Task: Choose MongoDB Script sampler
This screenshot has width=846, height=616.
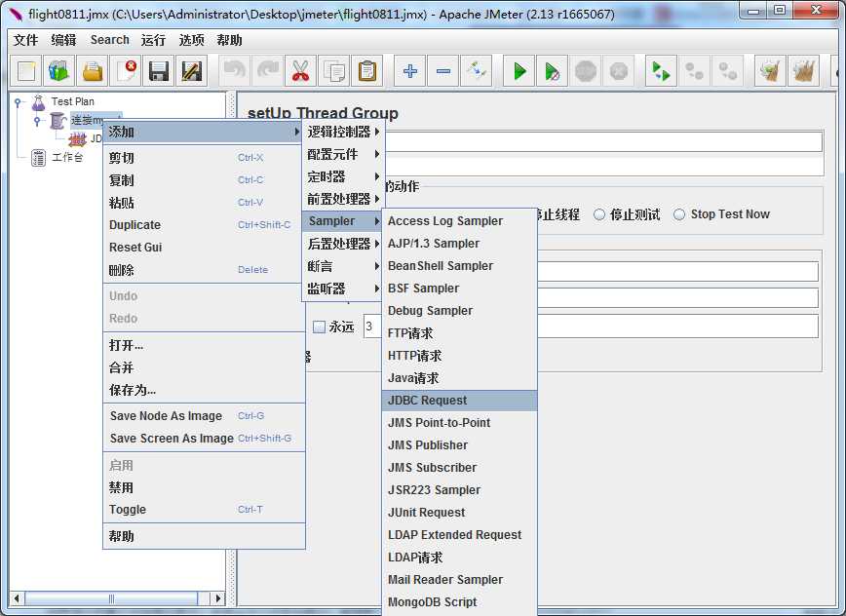Action: (460, 602)
